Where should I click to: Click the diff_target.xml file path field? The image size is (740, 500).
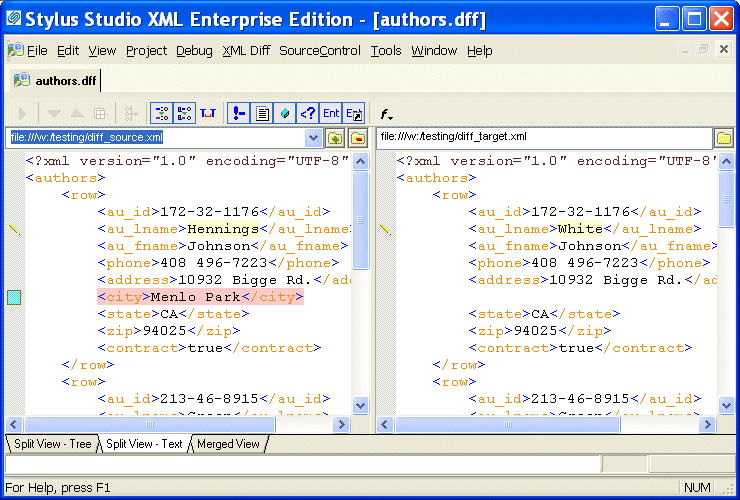543,137
